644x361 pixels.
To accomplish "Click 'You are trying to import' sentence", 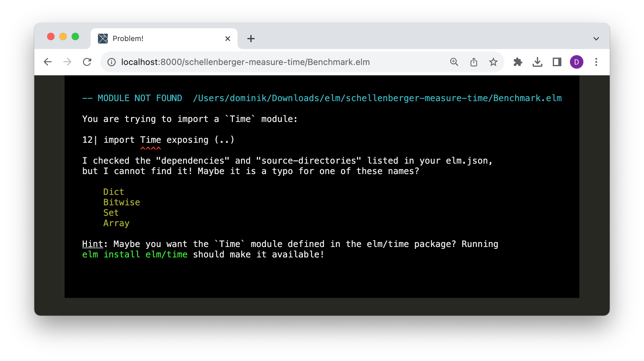I will (x=190, y=119).
